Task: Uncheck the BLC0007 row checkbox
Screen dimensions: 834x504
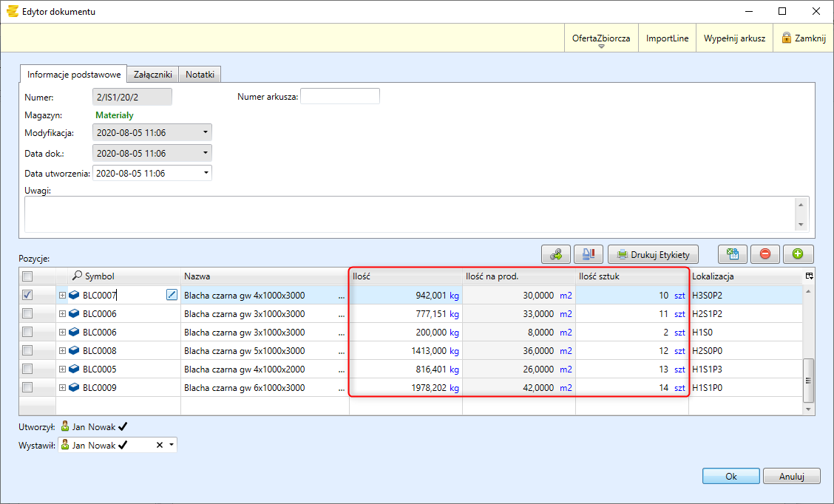Action: (x=27, y=295)
